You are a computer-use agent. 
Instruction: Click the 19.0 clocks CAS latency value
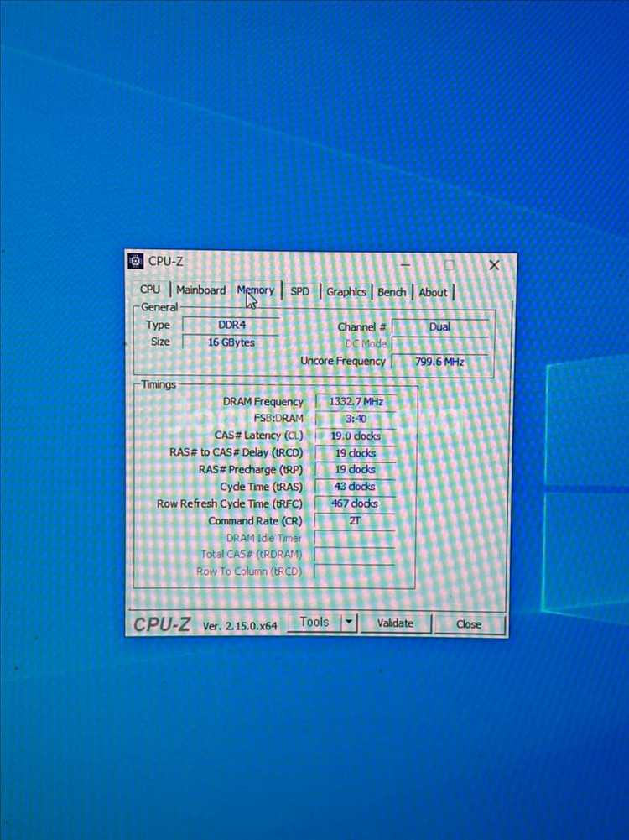[356, 436]
